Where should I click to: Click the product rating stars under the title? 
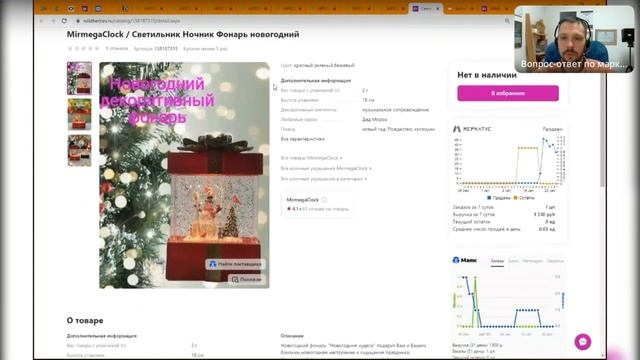click(x=83, y=49)
